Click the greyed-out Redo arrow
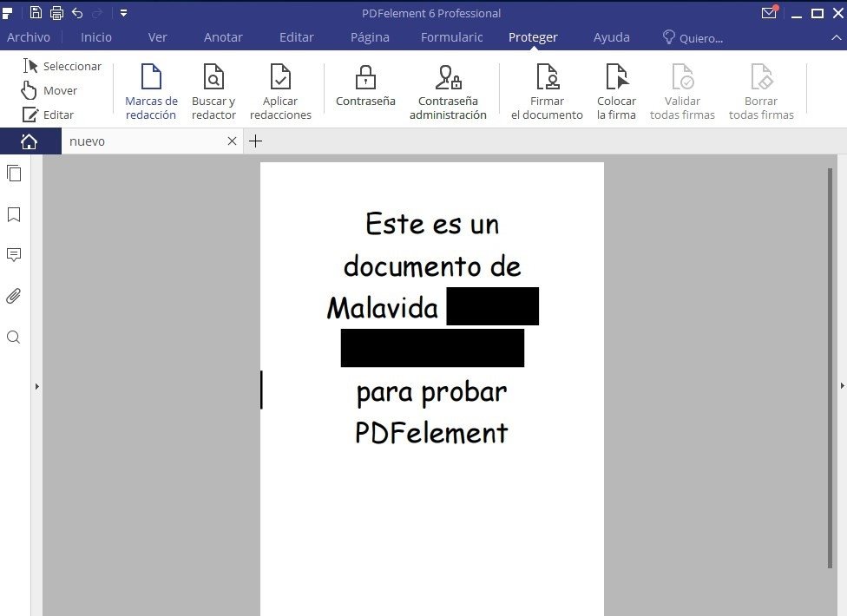Image resolution: width=847 pixels, height=616 pixels. click(98, 12)
